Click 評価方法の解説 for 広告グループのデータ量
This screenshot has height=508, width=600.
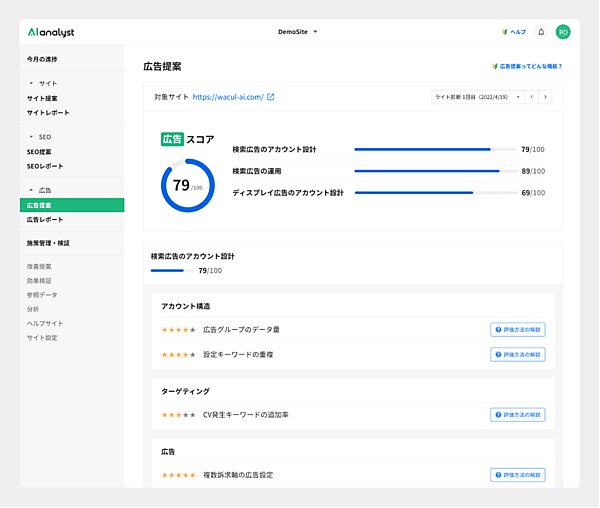coord(518,329)
